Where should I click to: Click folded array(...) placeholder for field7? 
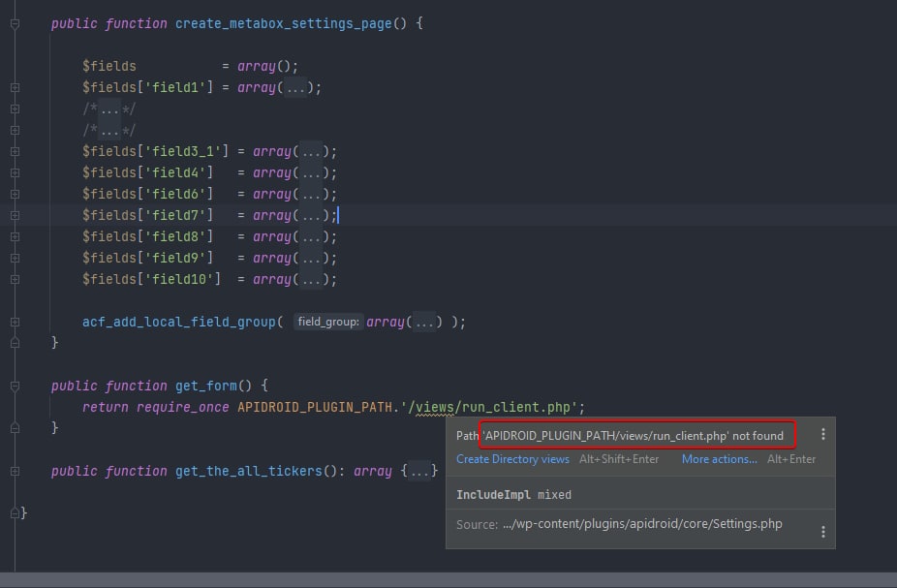pos(311,216)
